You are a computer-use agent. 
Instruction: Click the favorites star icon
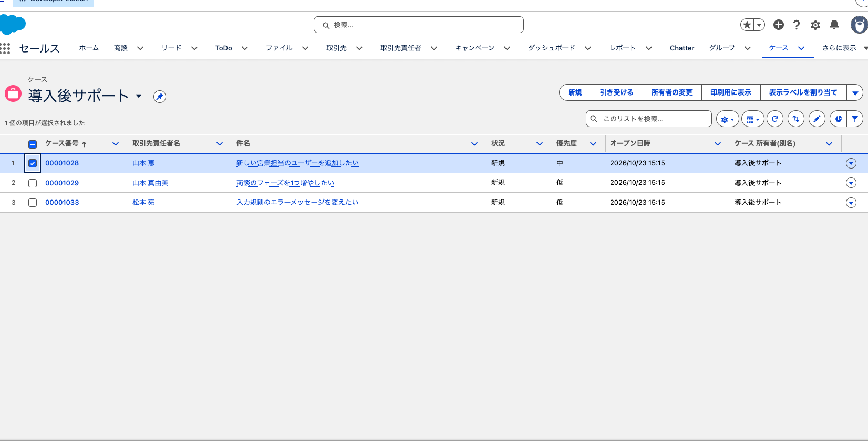click(x=747, y=25)
